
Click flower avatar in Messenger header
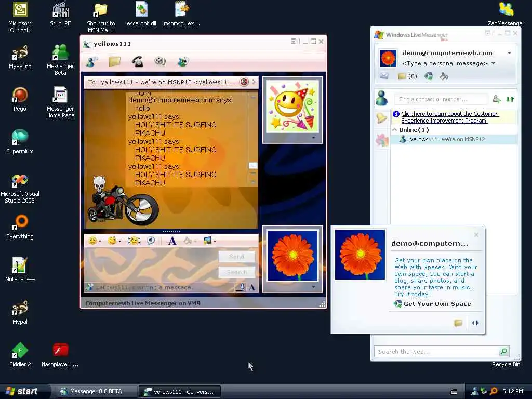[x=388, y=58]
